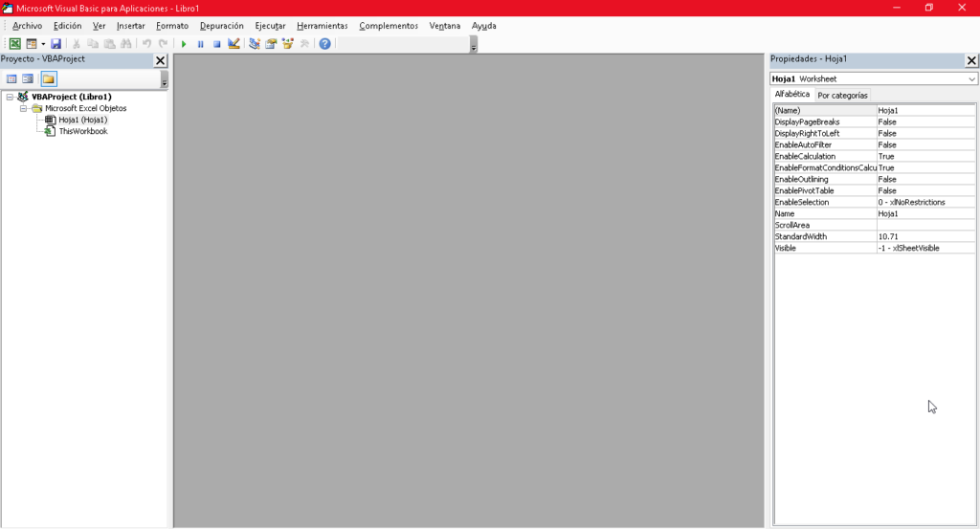Click the Pause/Break icon
Viewport: 980px width, 529px height.
(x=200, y=44)
